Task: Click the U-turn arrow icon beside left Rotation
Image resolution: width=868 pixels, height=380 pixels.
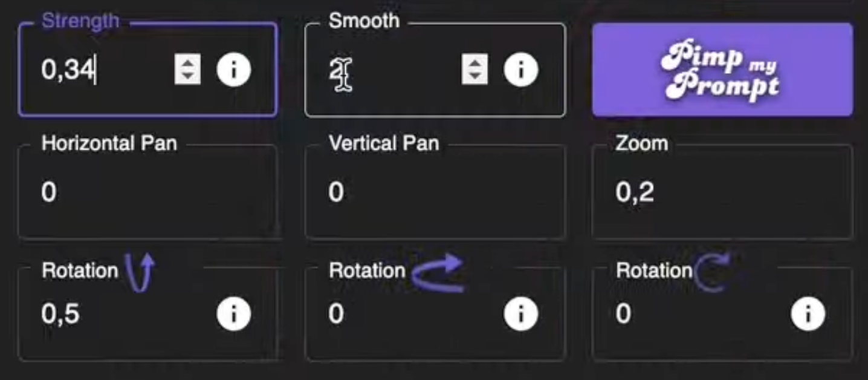Action: 138,271
